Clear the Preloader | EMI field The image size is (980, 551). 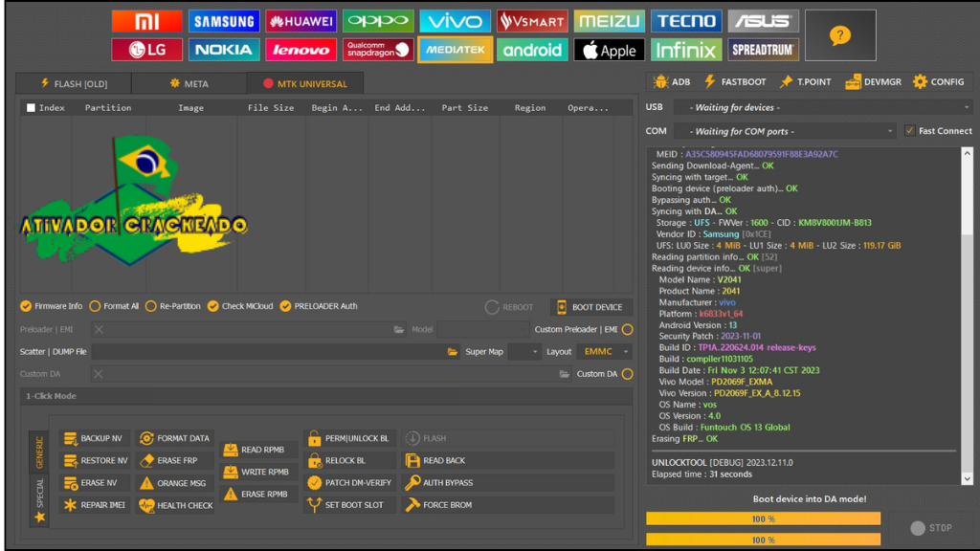(x=99, y=329)
